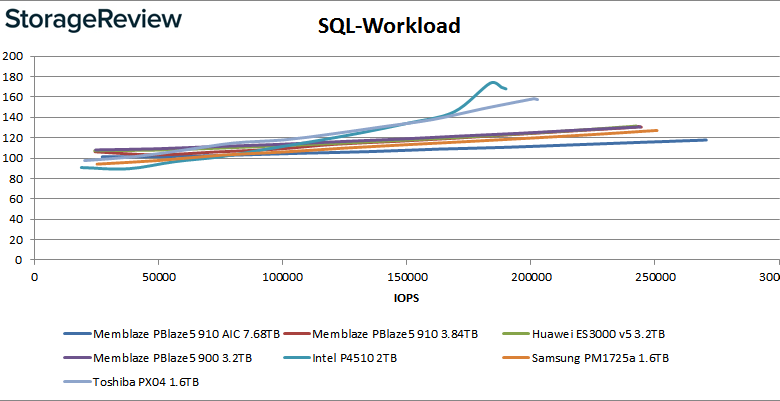
Task: Click the StorageReview logo
Action: (x=93, y=21)
